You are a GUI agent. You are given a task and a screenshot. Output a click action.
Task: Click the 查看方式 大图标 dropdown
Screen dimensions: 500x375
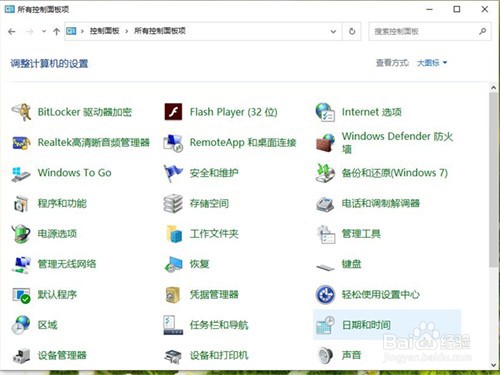(432, 63)
